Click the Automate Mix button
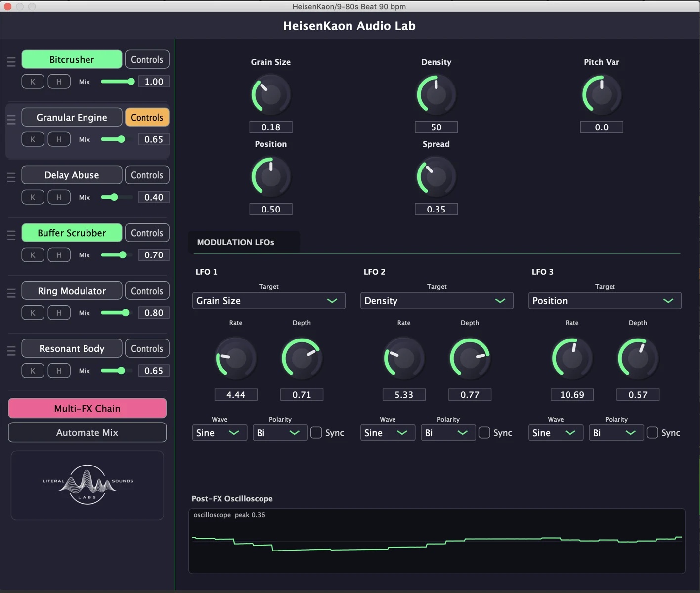The image size is (700, 593). click(x=87, y=432)
